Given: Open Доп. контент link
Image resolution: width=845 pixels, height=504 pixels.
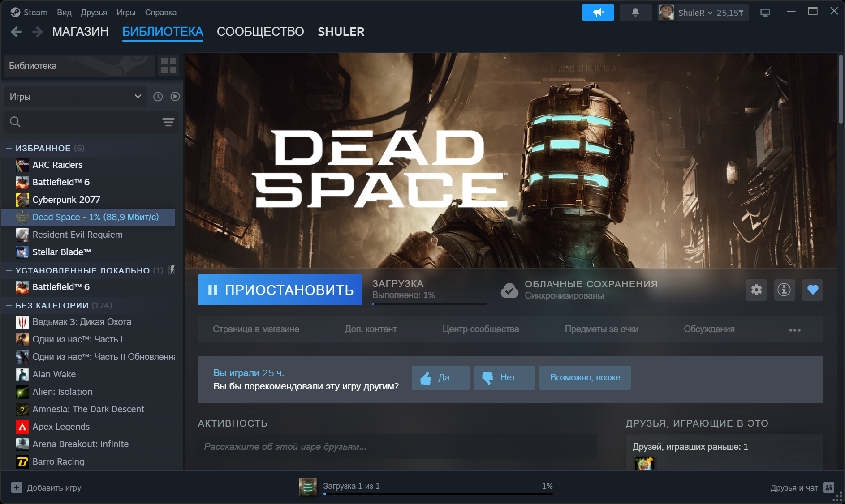Looking at the screenshot, I should (x=371, y=329).
